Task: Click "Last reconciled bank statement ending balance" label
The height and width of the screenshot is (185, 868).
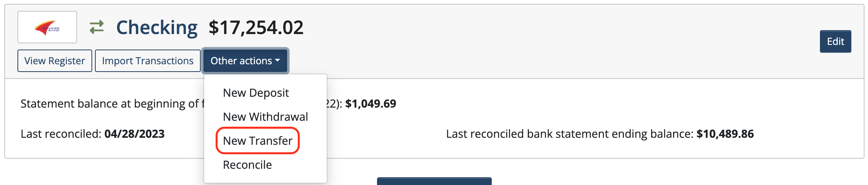Action: coord(570,134)
